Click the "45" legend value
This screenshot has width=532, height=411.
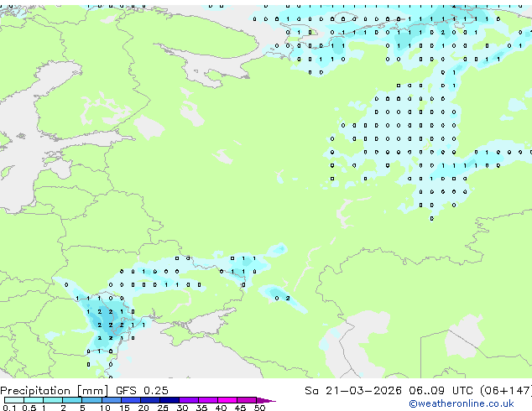tap(241, 408)
